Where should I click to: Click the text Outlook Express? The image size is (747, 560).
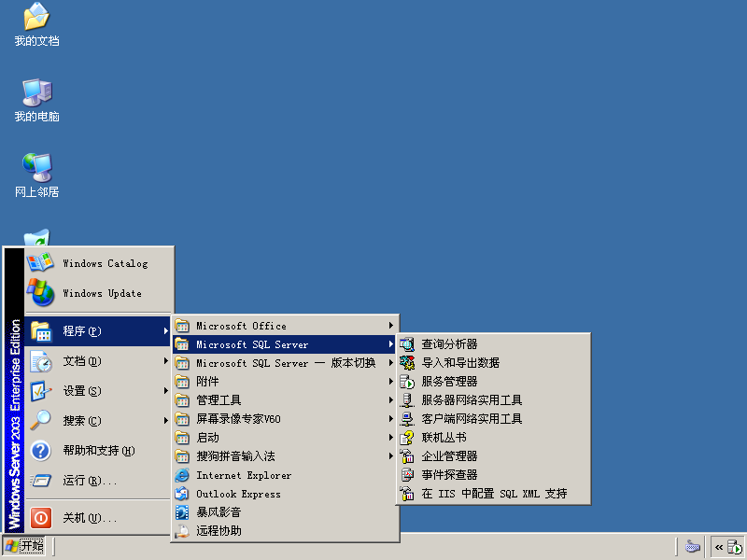click(238, 494)
